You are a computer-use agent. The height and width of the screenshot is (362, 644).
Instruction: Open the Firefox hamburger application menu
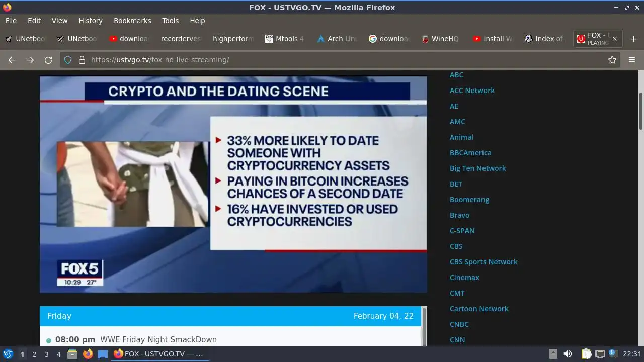pyautogui.click(x=632, y=60)
